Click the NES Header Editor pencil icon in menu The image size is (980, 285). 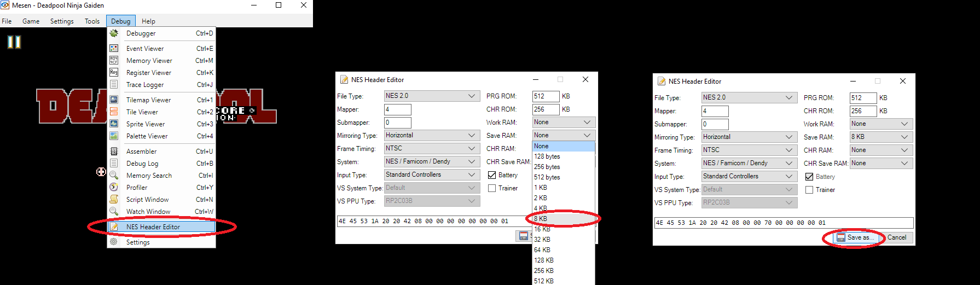114,226
